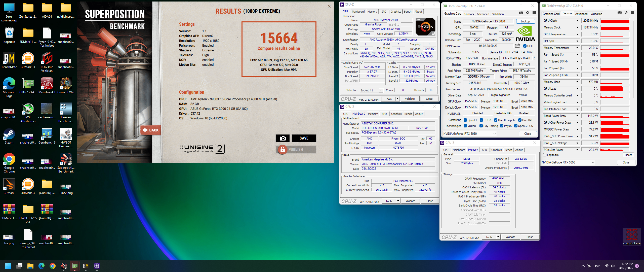
Task: Expand GPU Clock sensor dropdown
Action: click(577, 21)
